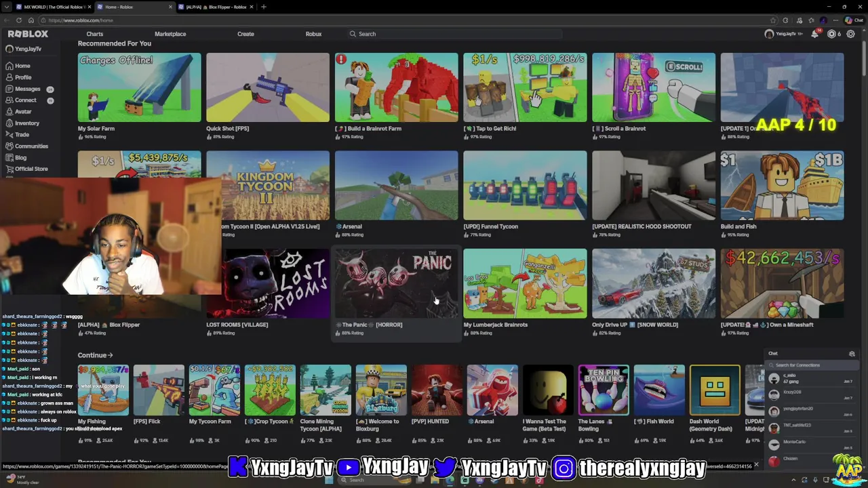Open the Official Store sidebar icon
The height and width of the screenshot is (488, 868).
[x=9, y=169]
